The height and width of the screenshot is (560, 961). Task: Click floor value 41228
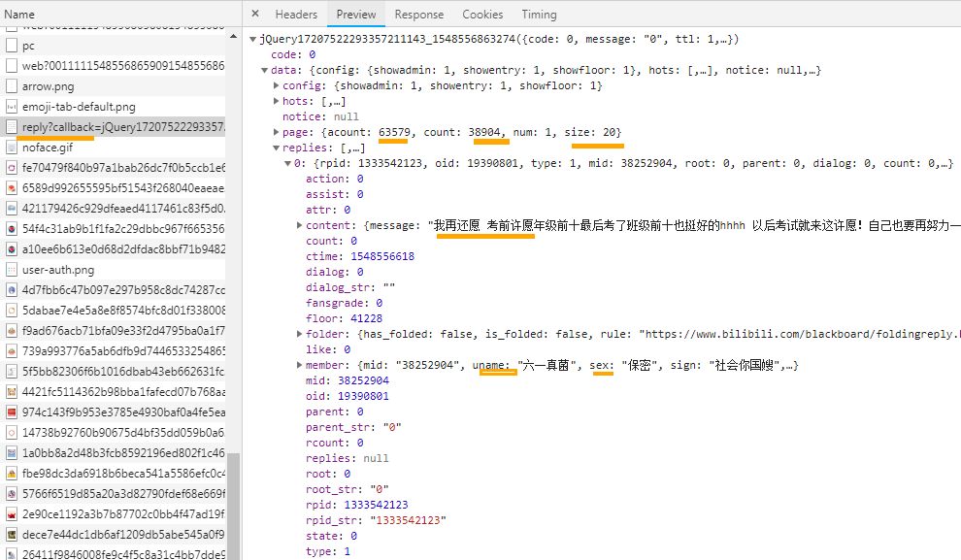(x=366, y=318)
